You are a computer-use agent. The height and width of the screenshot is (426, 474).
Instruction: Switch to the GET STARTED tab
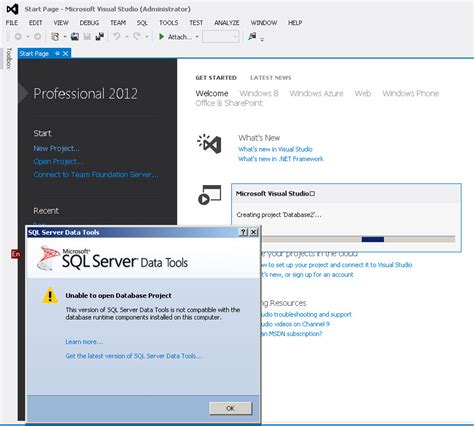coord(216,78)
